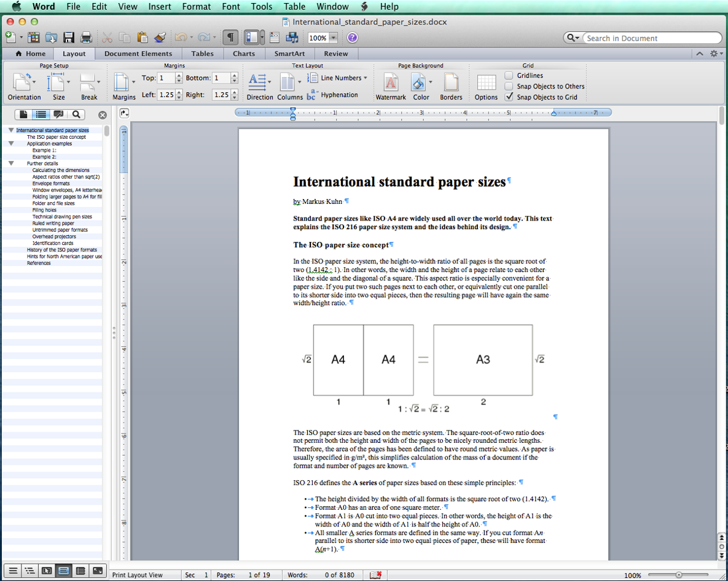Image resolution: width=728 pixels, height=581 pixels.
Task: Click the Print icon in toolbar
Action: point(87,37)
